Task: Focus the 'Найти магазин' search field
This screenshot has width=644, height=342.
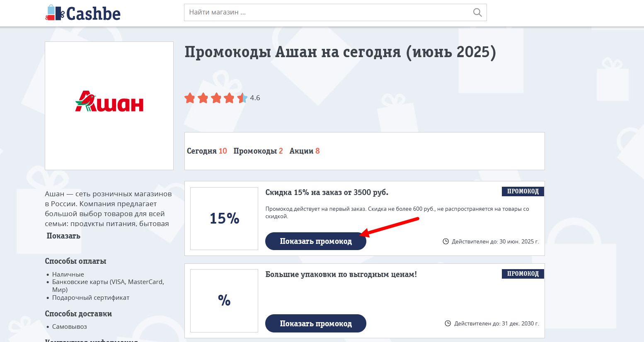Action: tap(335, 12)
